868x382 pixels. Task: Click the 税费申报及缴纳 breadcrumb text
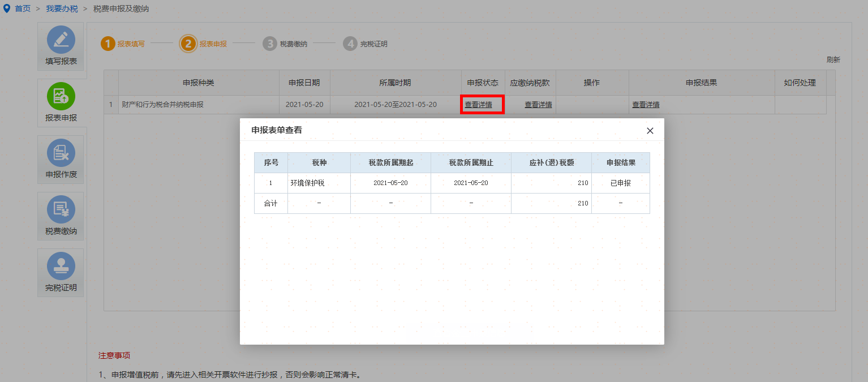click(x=121, y=9)
